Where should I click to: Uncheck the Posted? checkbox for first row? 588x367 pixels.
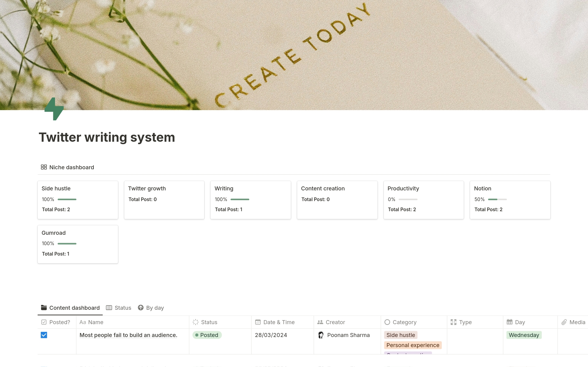pyautogui.click(x=44, y=335)
